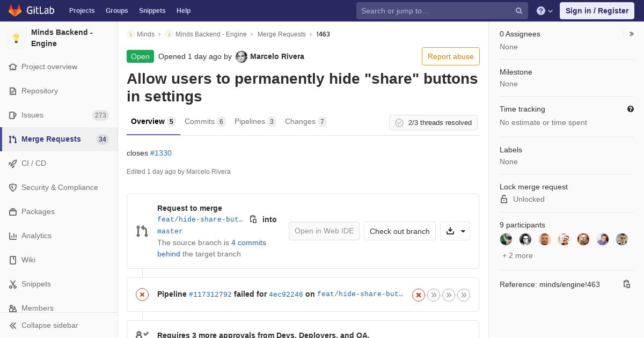Screen dimensions: 644x338
Task: Expand the download options dropdown
Action: 455,231
